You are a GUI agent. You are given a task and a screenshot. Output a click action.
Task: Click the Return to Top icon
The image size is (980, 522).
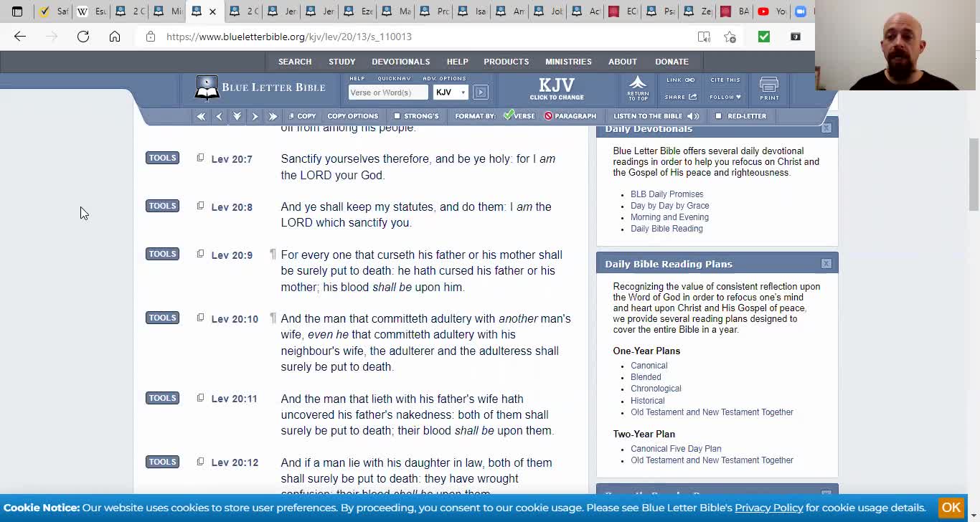click(x=638, y=88)
